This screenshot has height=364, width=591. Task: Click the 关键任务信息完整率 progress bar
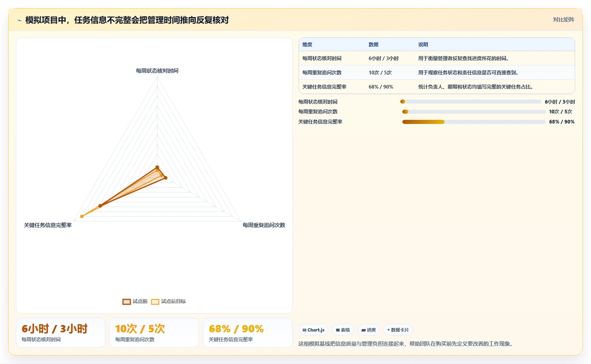pos(473,122)
